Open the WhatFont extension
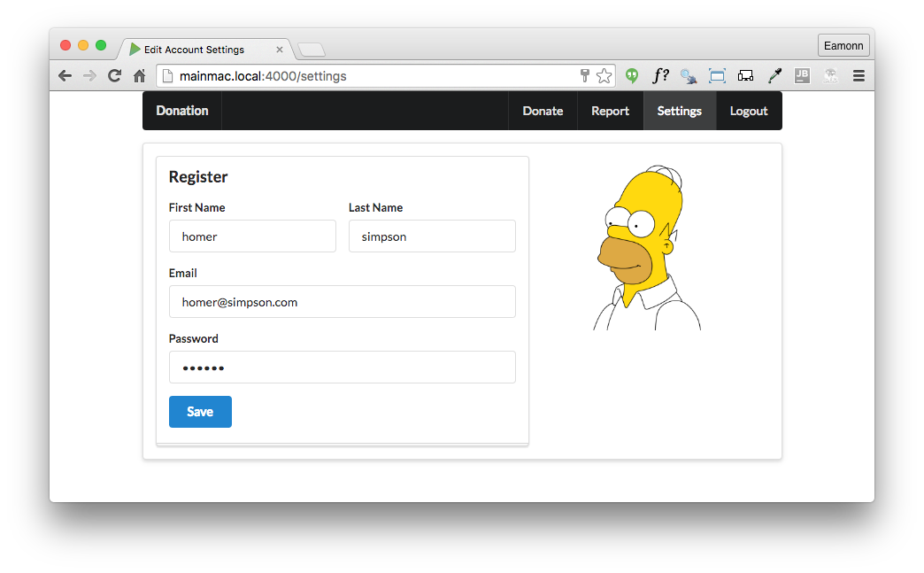The width and height of the screenshot is (924, 573). click(660, 76)
